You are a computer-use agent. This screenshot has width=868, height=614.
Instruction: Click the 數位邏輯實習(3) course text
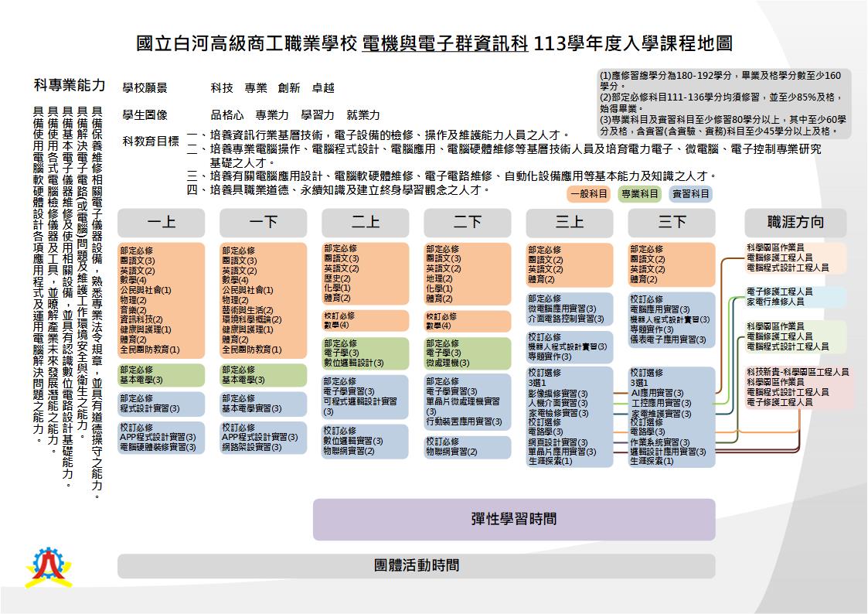coord(353,442)
